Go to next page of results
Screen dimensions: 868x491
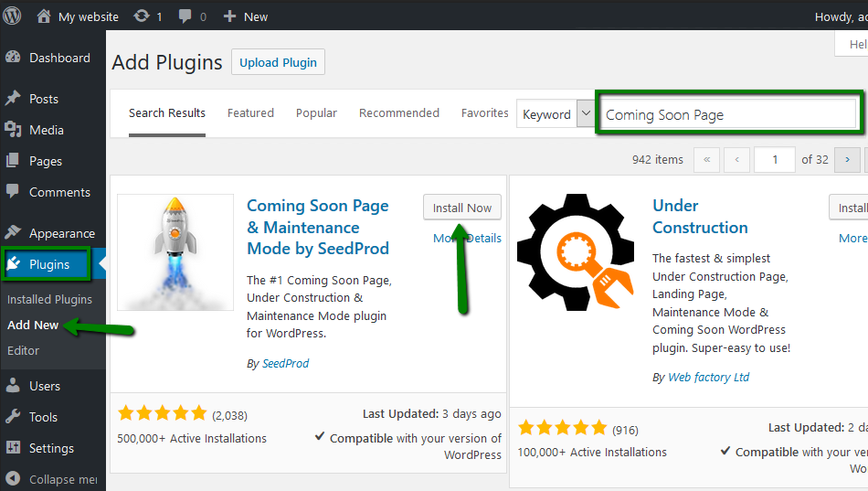847,160
